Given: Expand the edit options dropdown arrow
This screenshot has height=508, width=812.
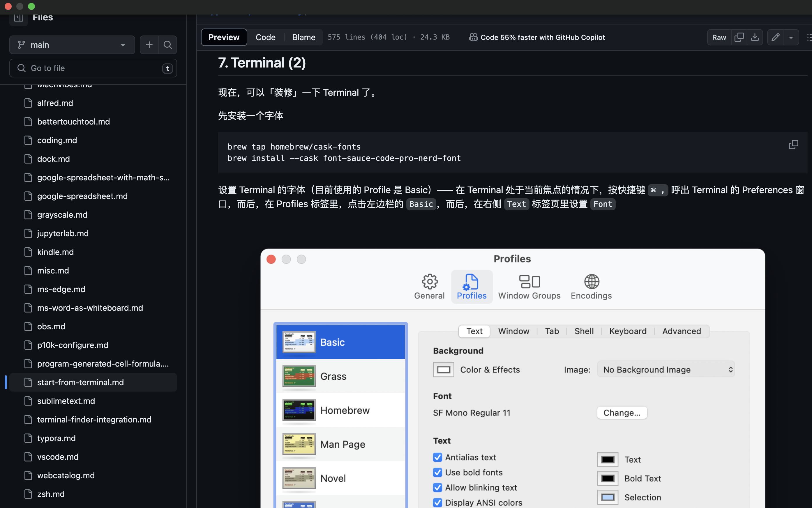Looking at the screenshot, I should [x=791, y=37].
